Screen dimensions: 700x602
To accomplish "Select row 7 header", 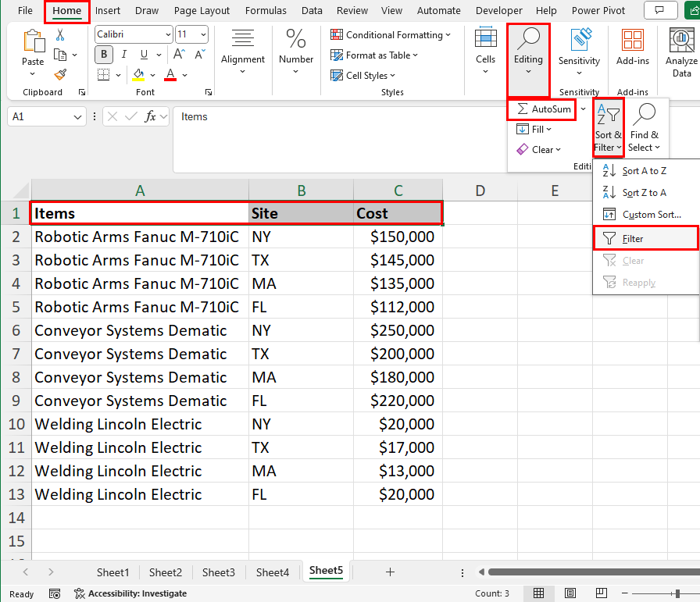I will [16, 354].
